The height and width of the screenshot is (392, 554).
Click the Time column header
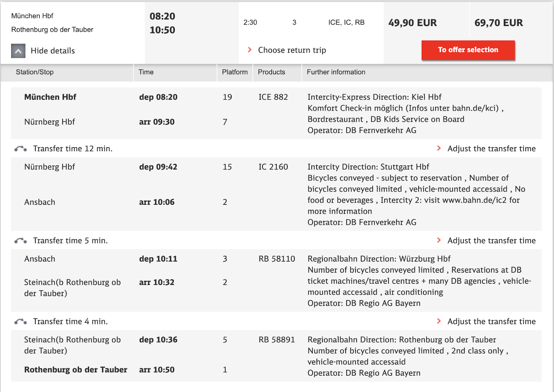click(x=146, y=72)
